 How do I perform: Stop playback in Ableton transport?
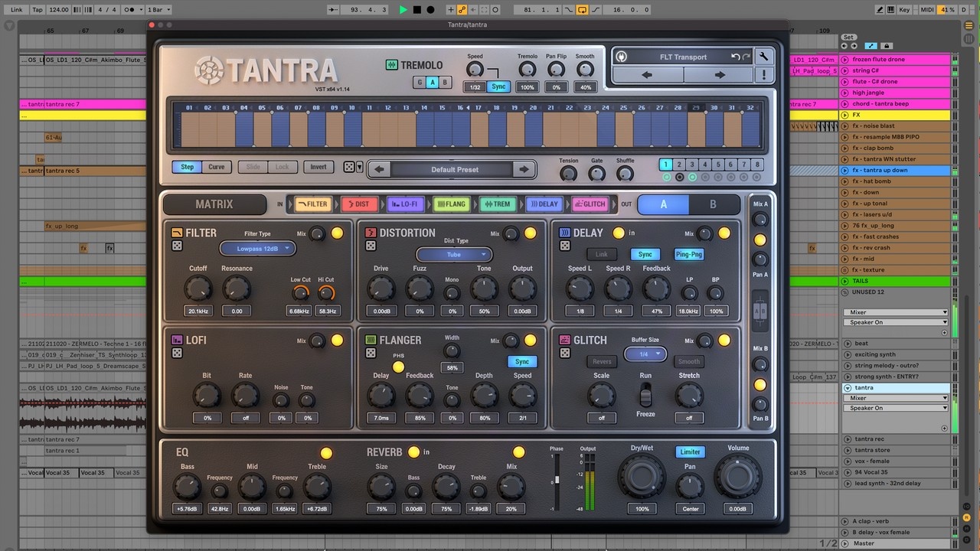coord(417,10)
